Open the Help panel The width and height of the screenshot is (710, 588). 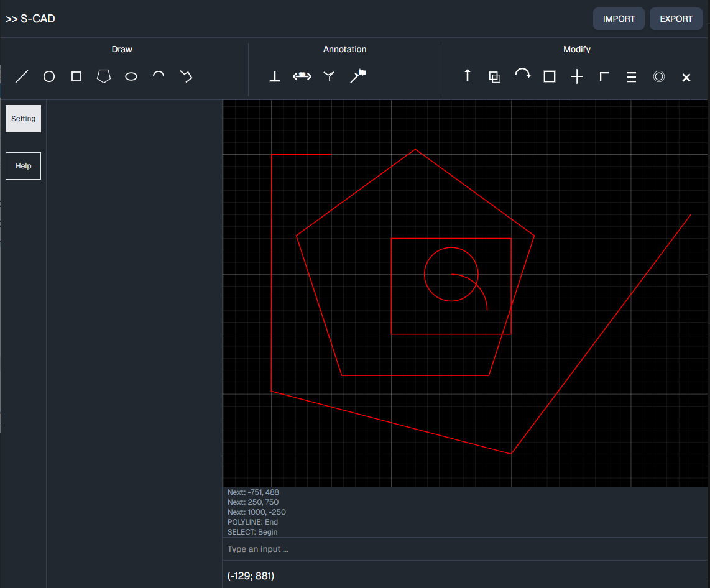pyautogui.click(x=23, y=166)
